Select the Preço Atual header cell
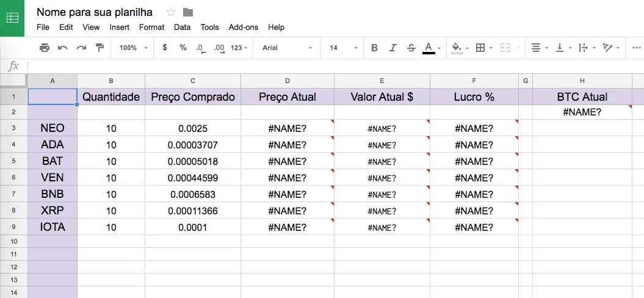Image resolution: width=644 pixels, height=298 pixels. point(288,97)
